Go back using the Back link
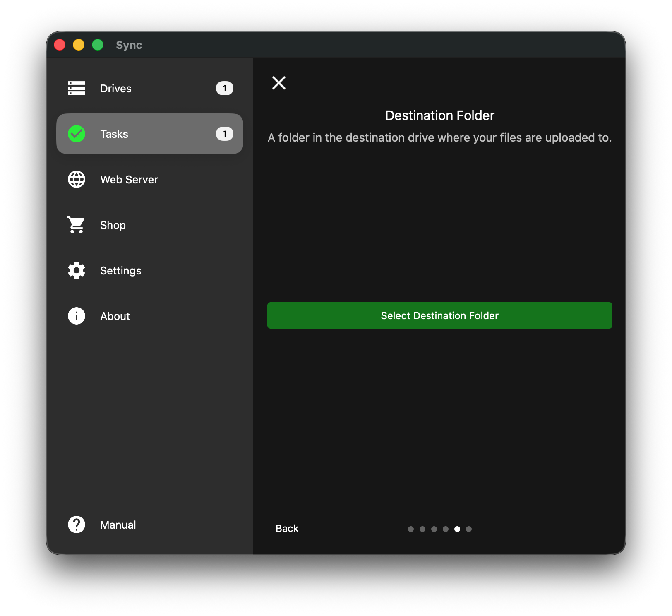The height and width of the screenshot is (616, 672). (287, 528)
